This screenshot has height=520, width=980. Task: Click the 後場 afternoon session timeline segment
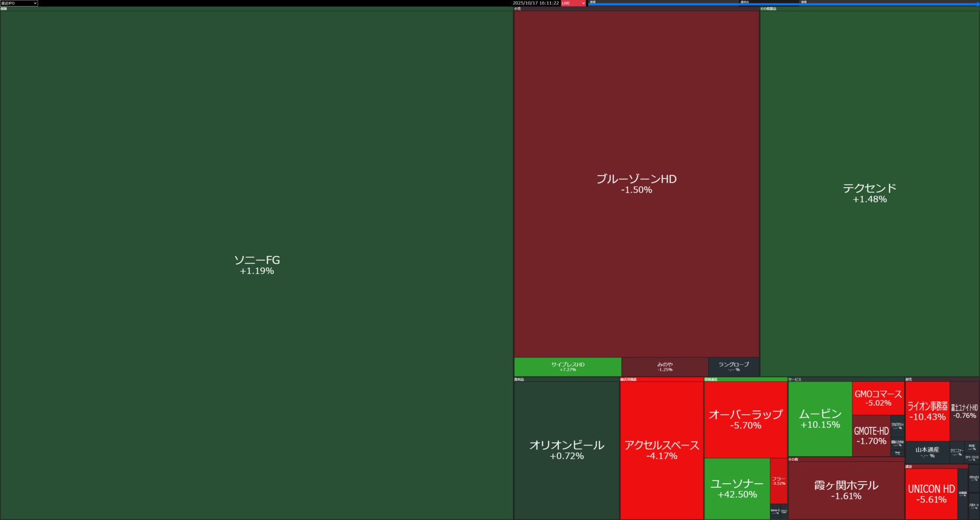[888, 4]
